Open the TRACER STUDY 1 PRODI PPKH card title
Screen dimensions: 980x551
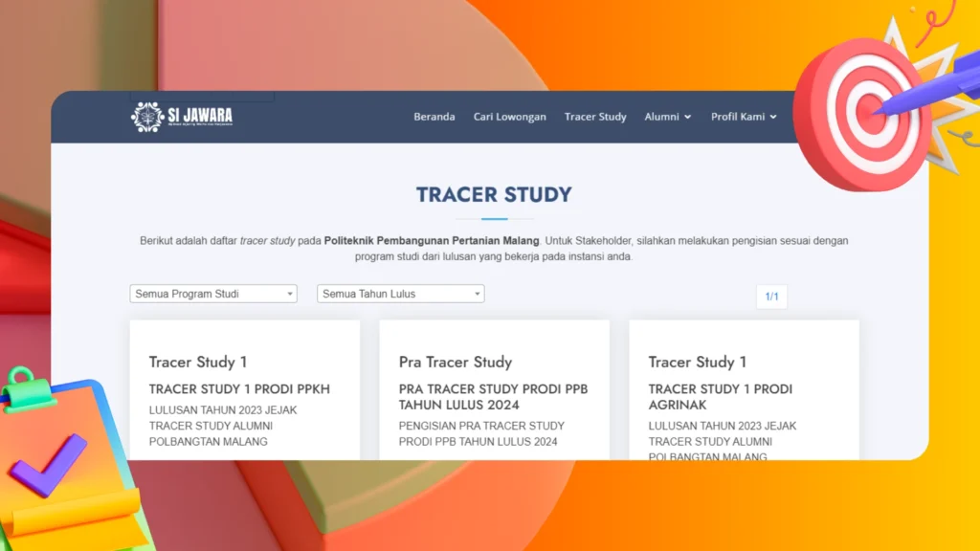click(x=239, y=389)
